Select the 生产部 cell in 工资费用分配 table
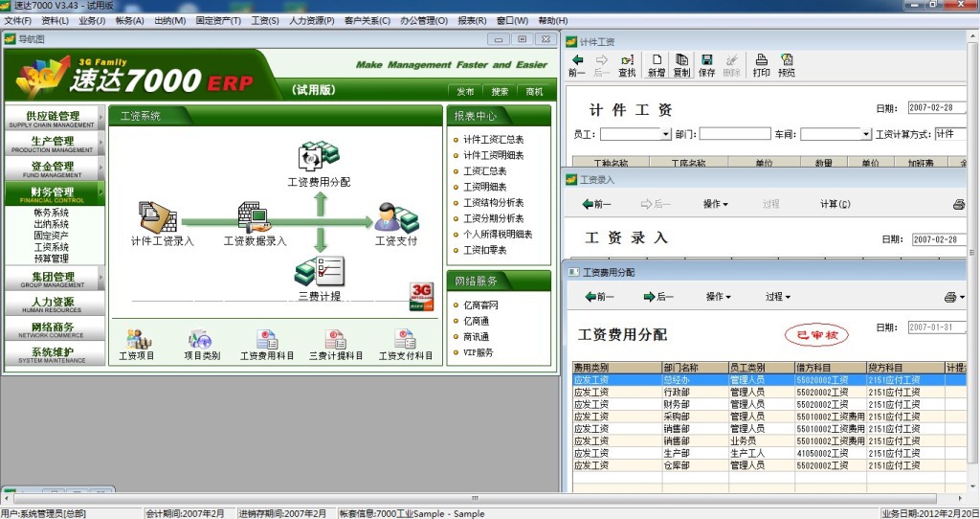 [x=695, y=453]
